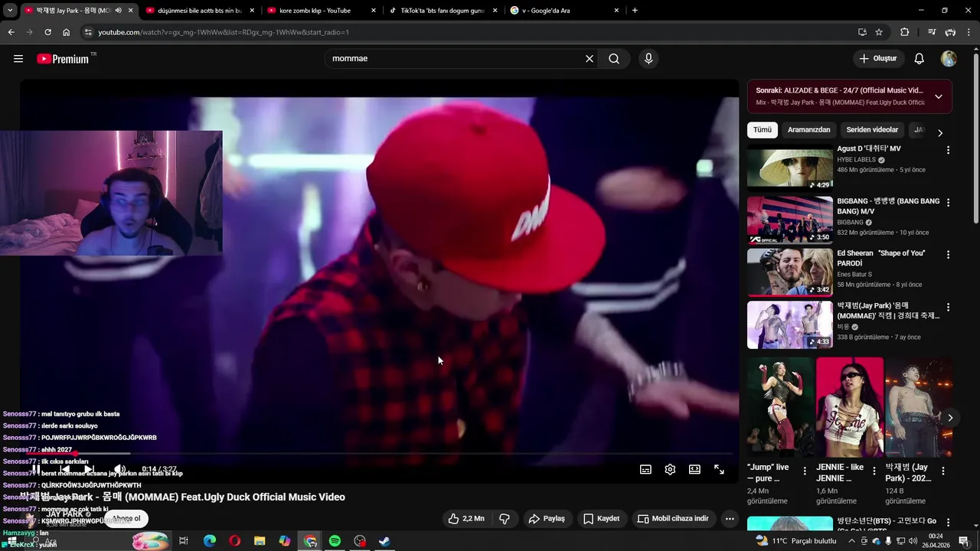Show hidden system tray icons chevron
Screen dimensions: 980x551
[x=851, y=541]
